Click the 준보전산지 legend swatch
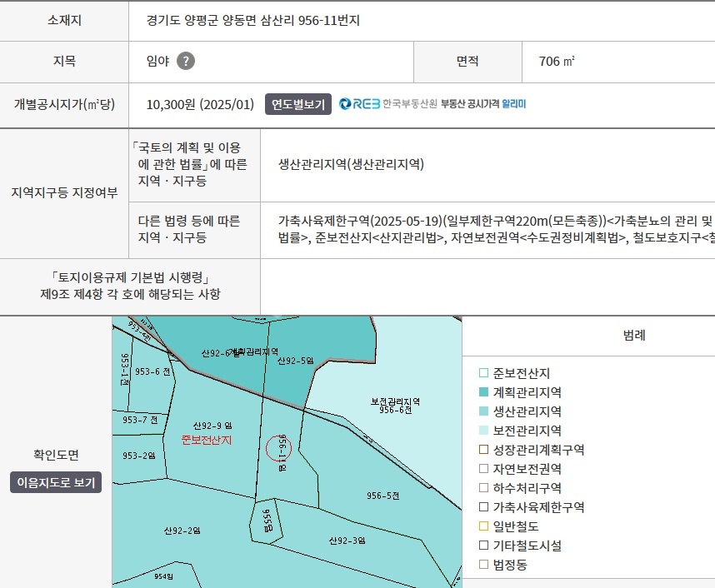Image resolution: width=715 pixels, height=588 pixels. point(483,373)
